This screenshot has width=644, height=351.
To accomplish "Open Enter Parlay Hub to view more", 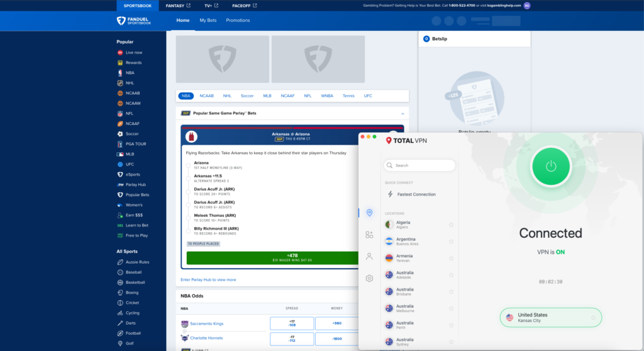I will tap(208, 280).
